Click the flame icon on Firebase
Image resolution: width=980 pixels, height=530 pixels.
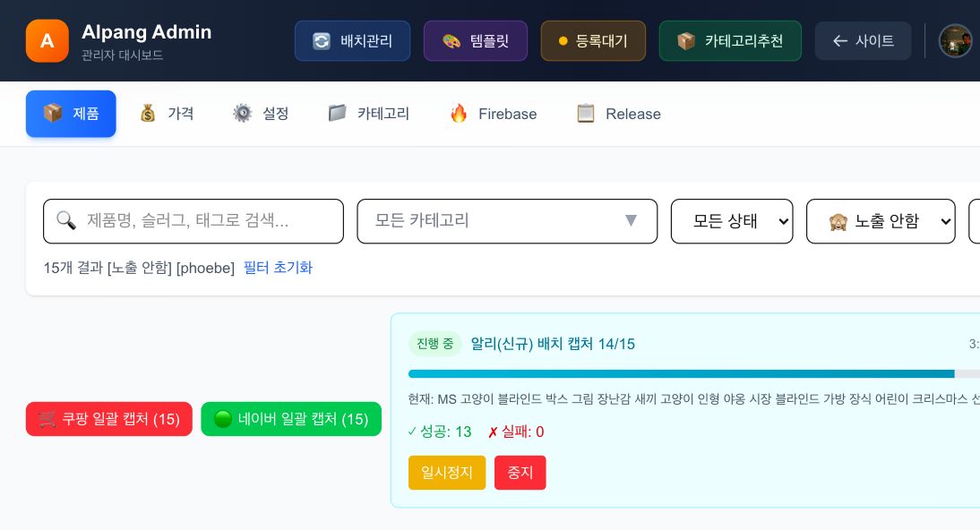[460, 114]
